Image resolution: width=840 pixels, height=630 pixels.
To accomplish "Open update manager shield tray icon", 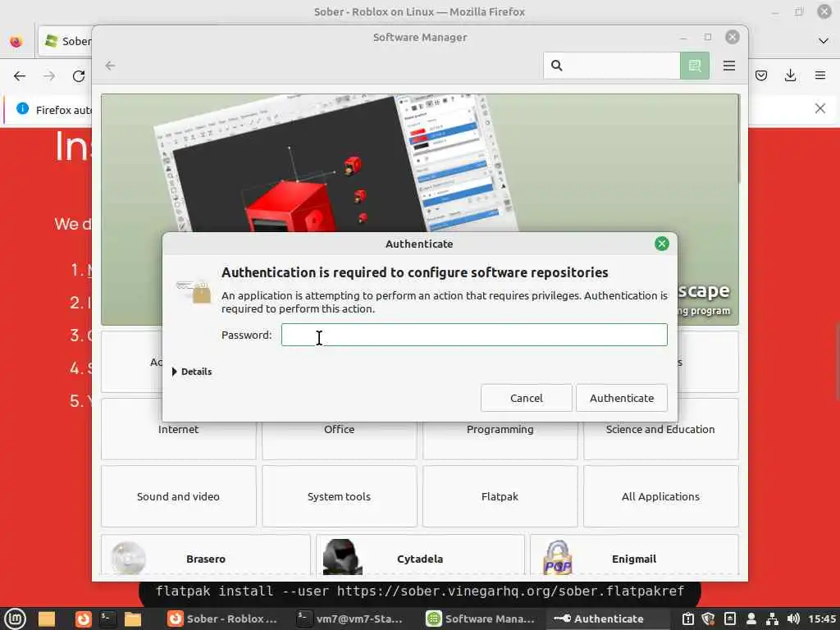I will click(708, 619).
